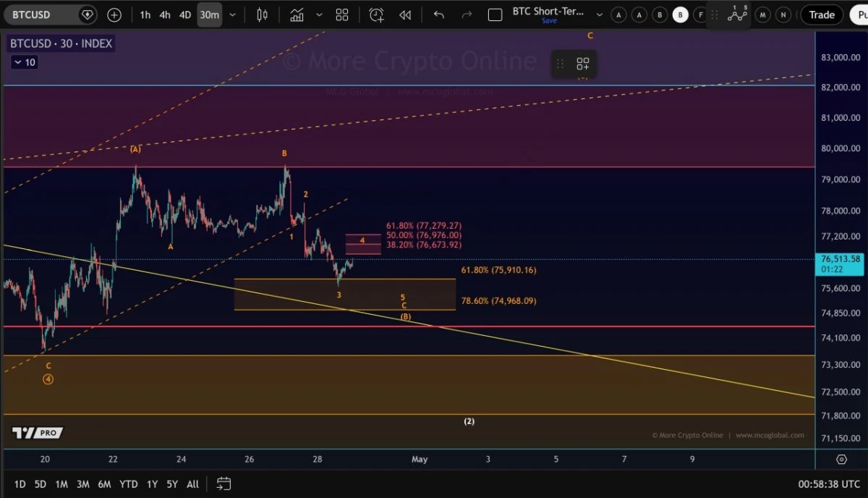Set date range to All

pyautogui.click(x=192, y=484)
